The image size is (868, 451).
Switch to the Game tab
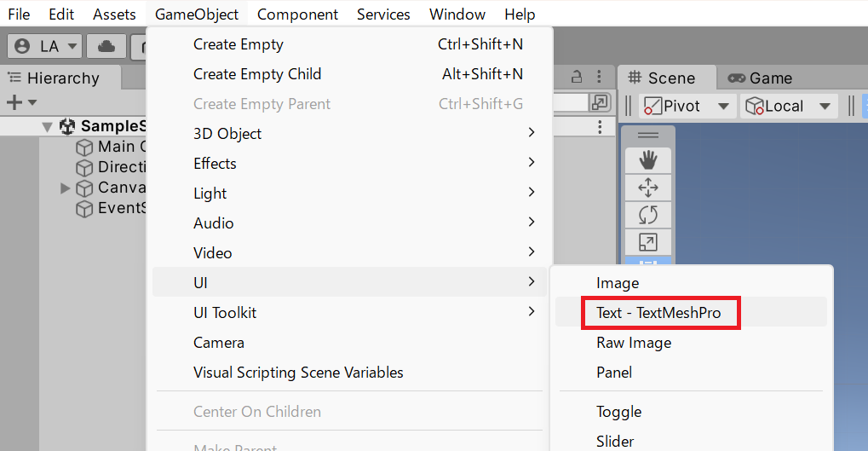click(760, 78)
